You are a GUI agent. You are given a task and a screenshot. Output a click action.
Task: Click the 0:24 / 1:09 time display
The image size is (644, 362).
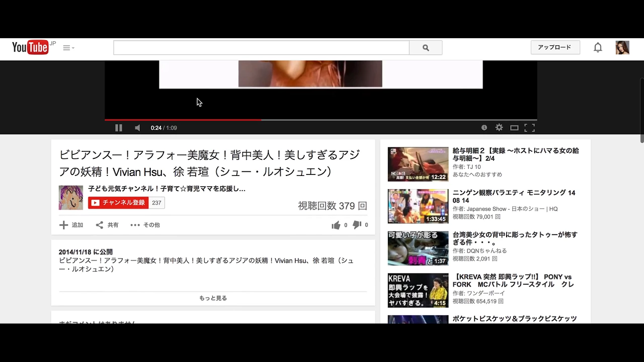coord(164,128)
